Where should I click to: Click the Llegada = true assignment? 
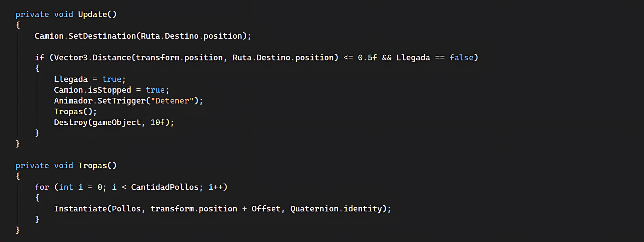(x=90, y=79)
